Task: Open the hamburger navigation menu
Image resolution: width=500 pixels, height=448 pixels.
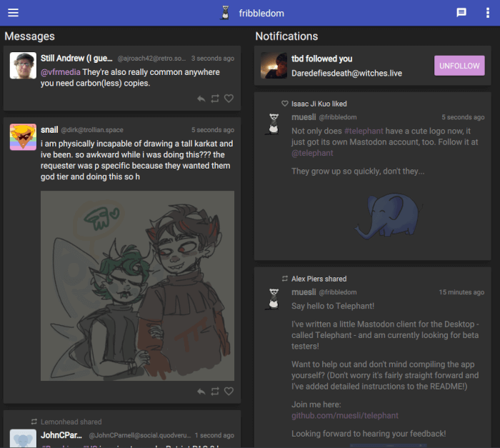Action: (x=13, y=13)
